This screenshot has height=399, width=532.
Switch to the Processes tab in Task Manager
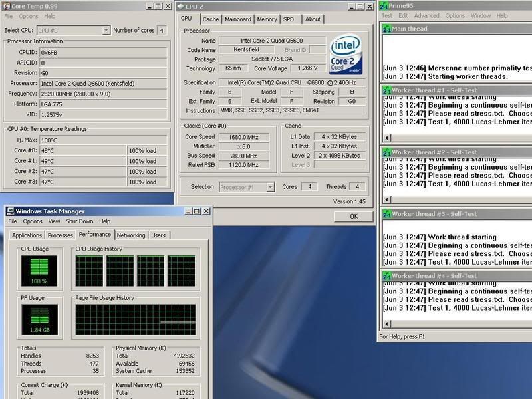click(x=61, y=235)
